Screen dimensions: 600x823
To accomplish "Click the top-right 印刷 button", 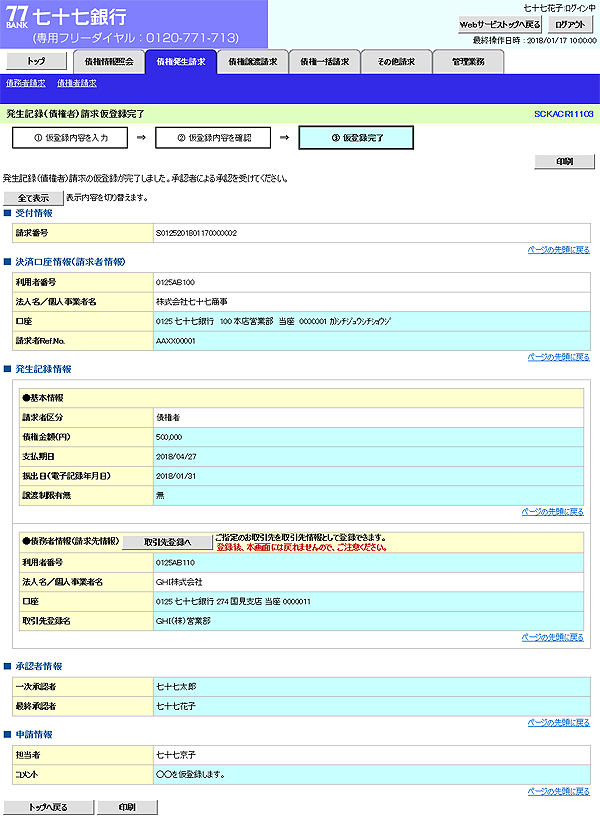I will click(x=564, y=162).
